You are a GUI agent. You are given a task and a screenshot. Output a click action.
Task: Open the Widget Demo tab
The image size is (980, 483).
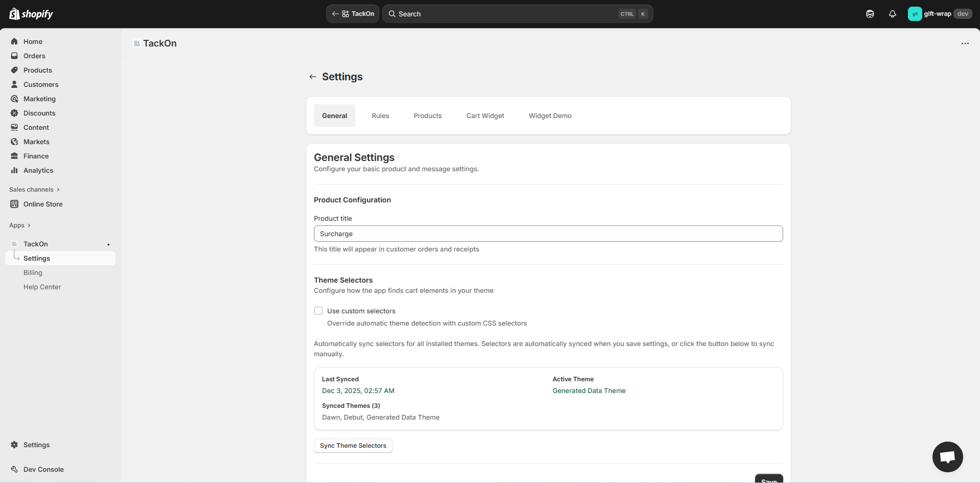(x=550, y=116)
